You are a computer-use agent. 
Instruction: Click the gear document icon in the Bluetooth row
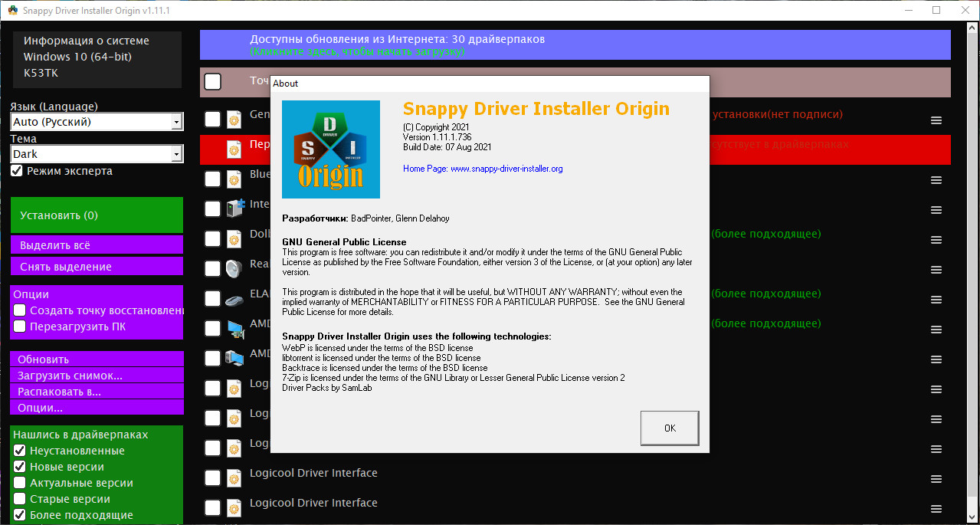(234, 179)
